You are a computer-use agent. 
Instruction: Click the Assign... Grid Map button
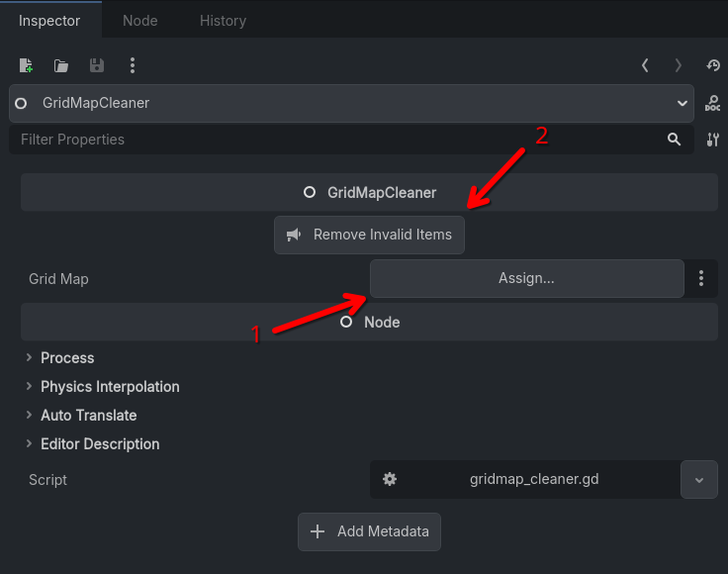point(527,279)
